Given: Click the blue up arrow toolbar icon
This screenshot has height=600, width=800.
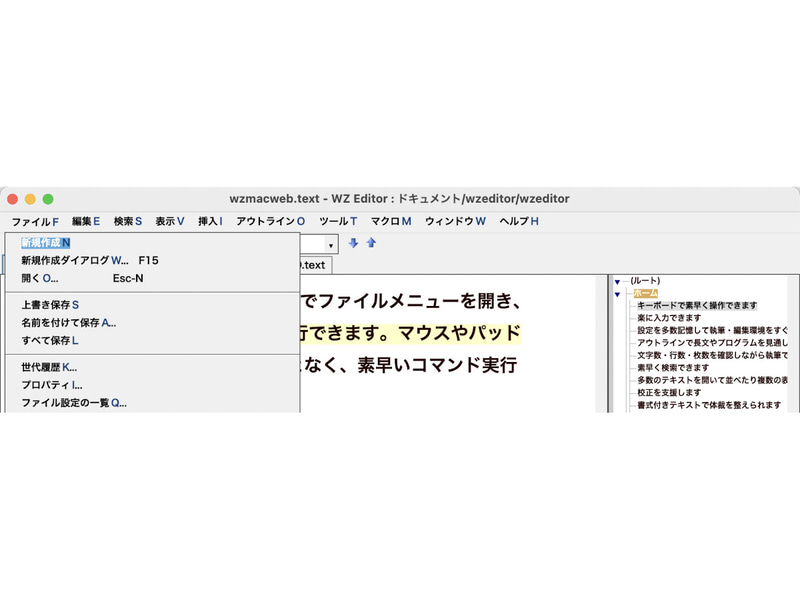Looking at the screenshot, I should pyautogui.click(x=371, y=243).
